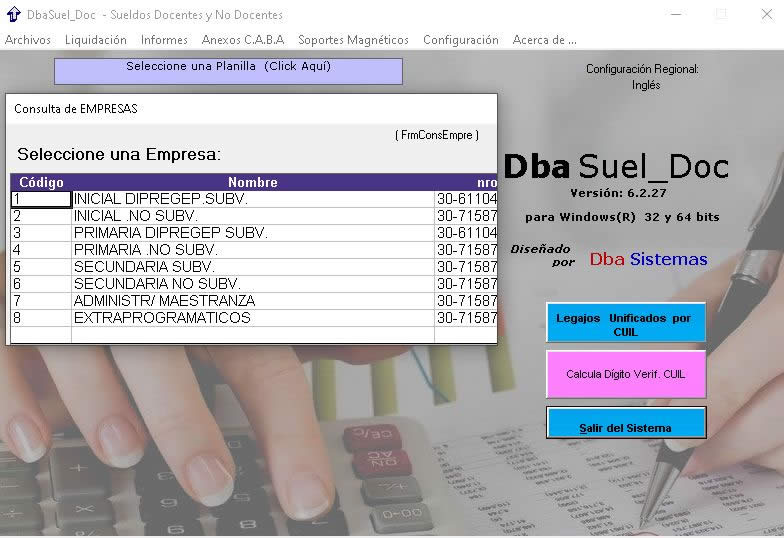Click the DbaSuel_Doc app icon in title bar

point(13,15)
